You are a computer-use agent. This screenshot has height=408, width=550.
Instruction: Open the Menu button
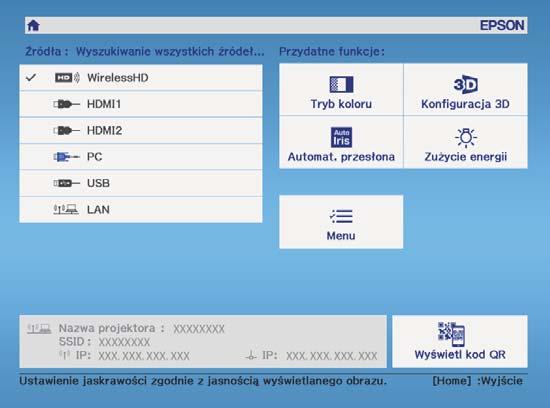[x=341, y=222]
